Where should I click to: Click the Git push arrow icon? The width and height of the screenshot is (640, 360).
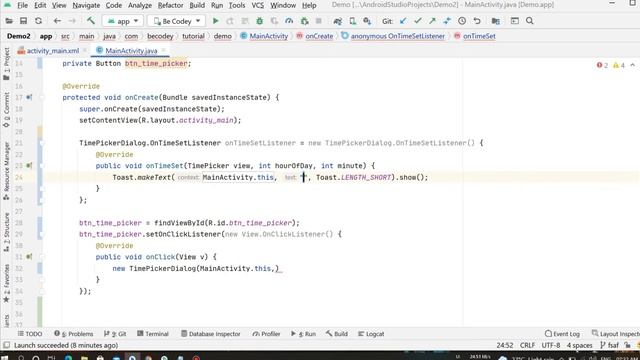pyautogui.click(x=432, y=21)
